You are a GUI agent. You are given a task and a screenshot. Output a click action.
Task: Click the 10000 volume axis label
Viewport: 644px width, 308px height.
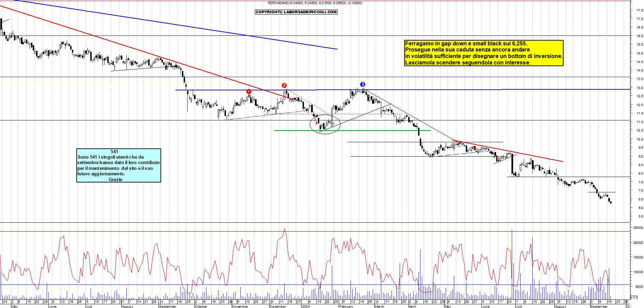tap(638, 272)
